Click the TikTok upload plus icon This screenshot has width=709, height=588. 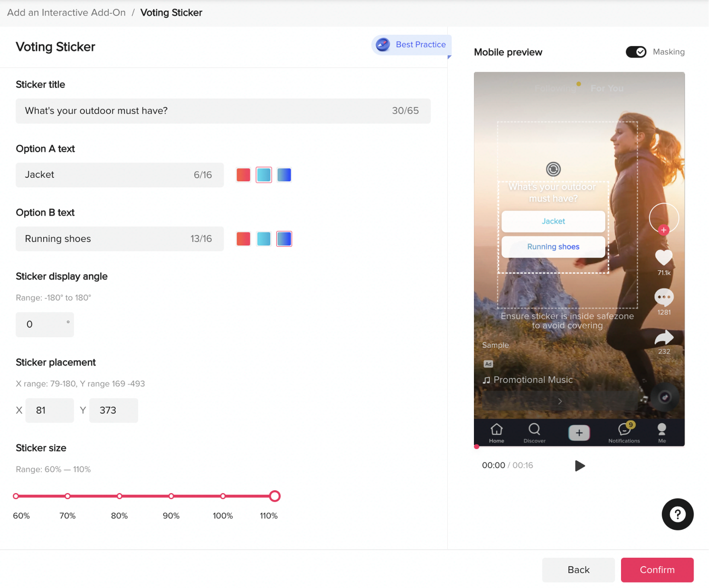(579, 433)
